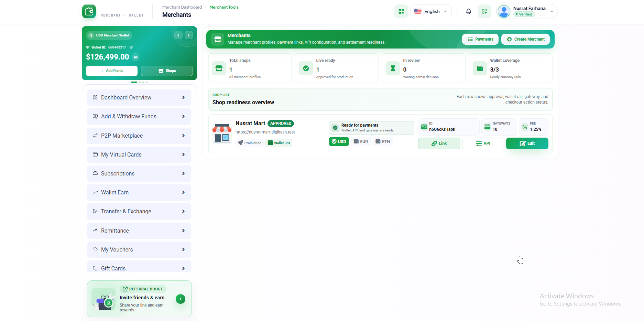The image size is (644, 321).
Task: Open the nusrat-mart.digikash.test URL
Action: [265, 132]
